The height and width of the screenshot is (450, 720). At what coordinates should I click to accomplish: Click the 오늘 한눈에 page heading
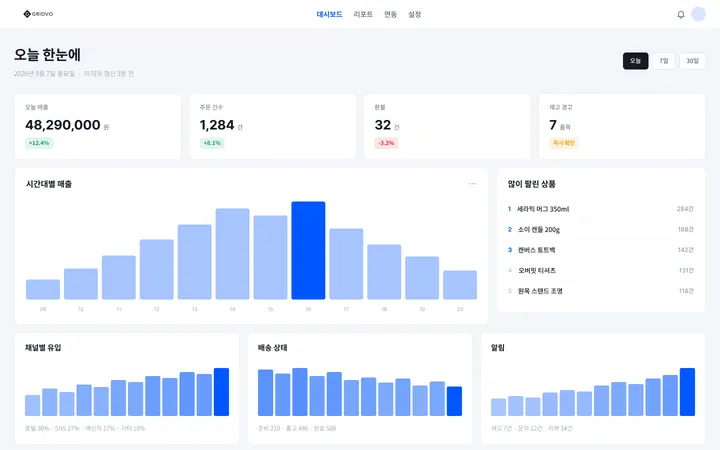tap(47, 55)
